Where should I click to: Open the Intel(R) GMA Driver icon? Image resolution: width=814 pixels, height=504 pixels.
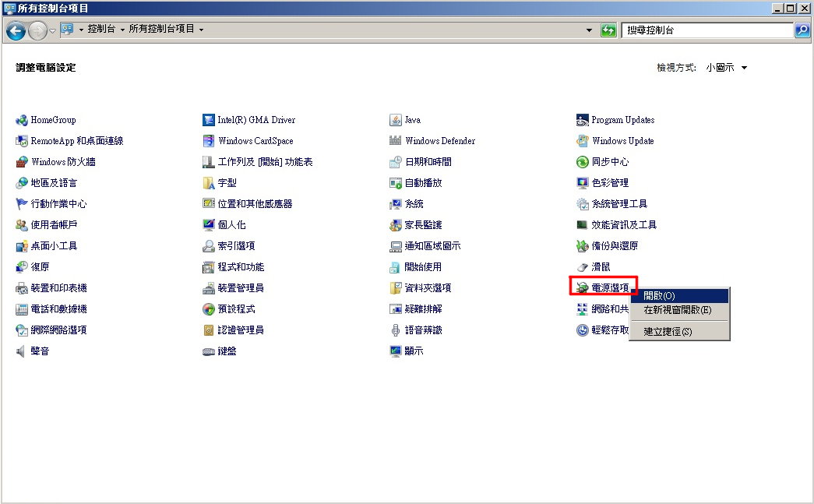[208, 121]
